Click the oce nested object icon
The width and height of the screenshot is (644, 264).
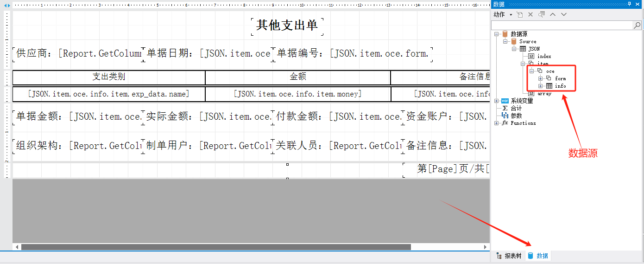540,71
